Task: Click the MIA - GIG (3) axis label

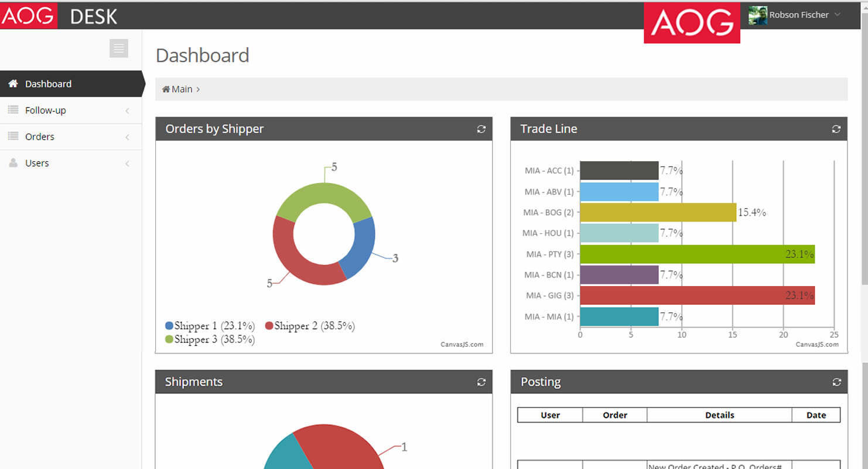Action: click(550, 295)
